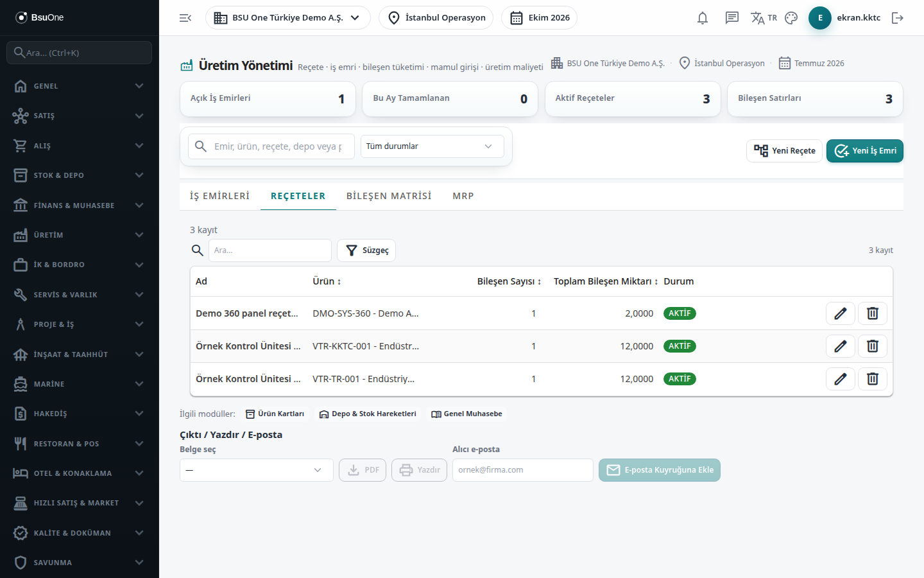Sort by Ürün column header
The height and width of the screenshot is (578, 924).
[327, 281]
